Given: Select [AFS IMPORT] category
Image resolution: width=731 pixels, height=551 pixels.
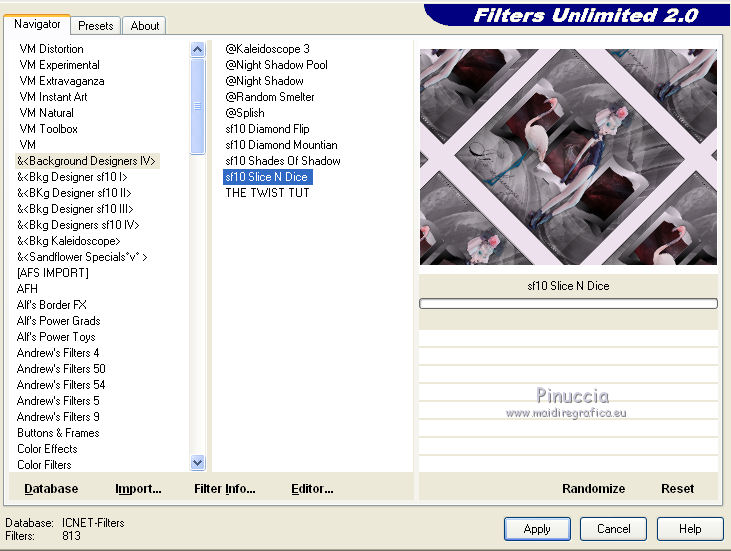Looking at the screenshot, I should 53,273.
